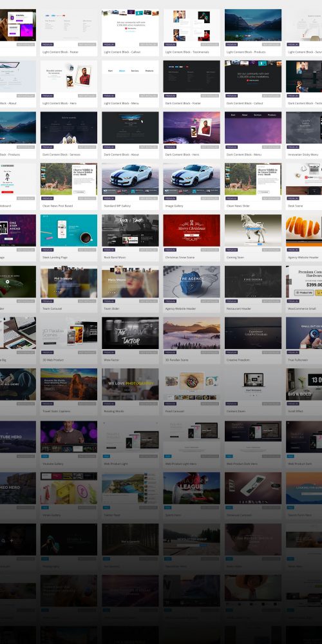Image resolution: width=322 pixels, height=644 pixels.
Task: Click the 'Standard WP Gallery' title
Action: tap(117, 206)
